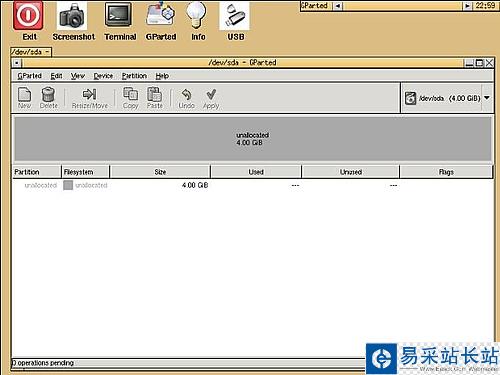Select the /dev/sda taskbar tab
This screenshot has width=500, height=375.
pyautogui.click(x=31, y=52)
